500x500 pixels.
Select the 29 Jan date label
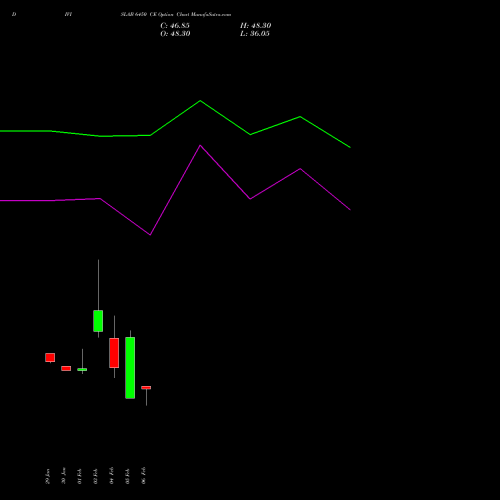48,476
